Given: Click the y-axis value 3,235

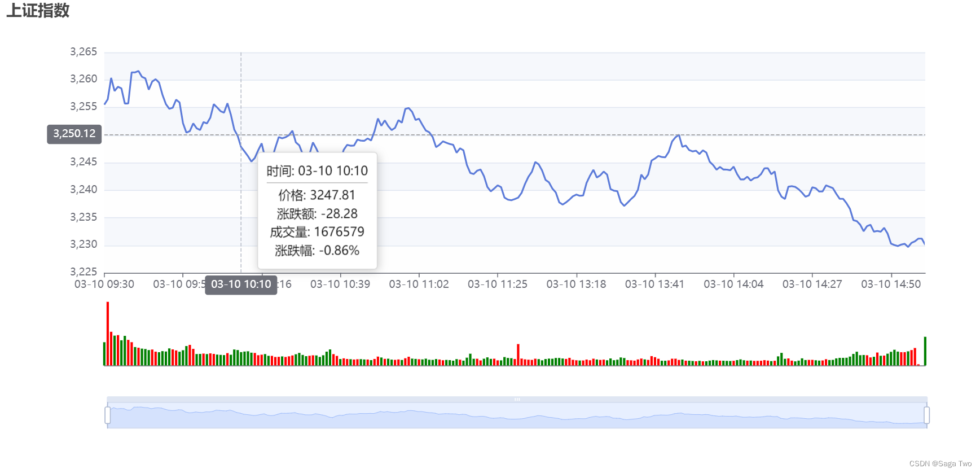Looking at the screenshot, I should [84, 217].
